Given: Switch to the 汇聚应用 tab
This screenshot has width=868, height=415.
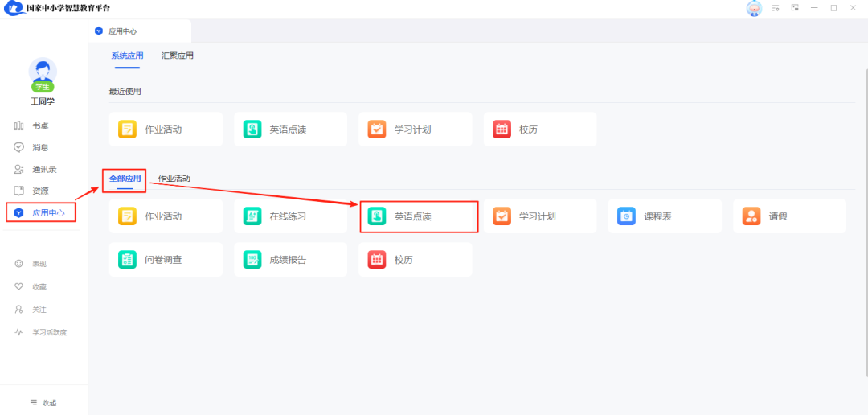Looking at the screenshot, I should pyautogui.click(x=178, y=56).
